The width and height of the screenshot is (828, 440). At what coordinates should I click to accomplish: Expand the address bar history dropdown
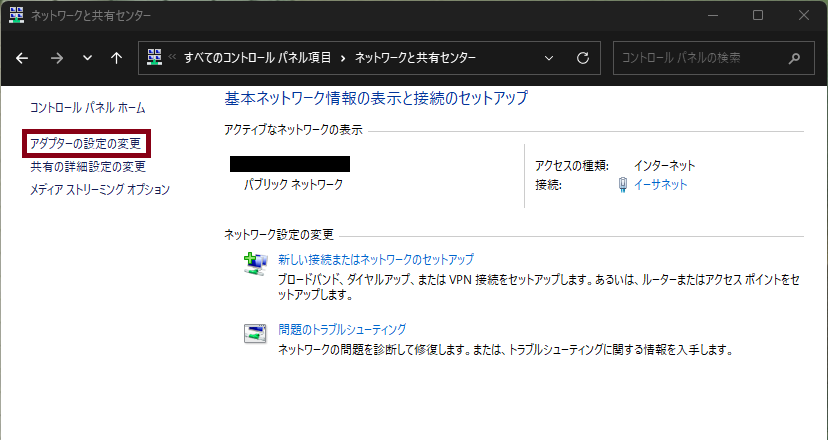coord(548,58)
